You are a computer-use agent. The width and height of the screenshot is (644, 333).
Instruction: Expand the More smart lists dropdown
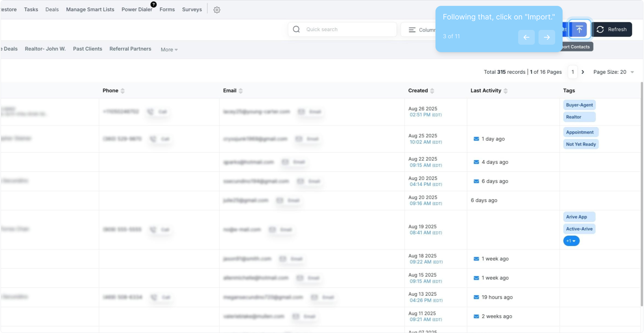click(x=169, y=49)
